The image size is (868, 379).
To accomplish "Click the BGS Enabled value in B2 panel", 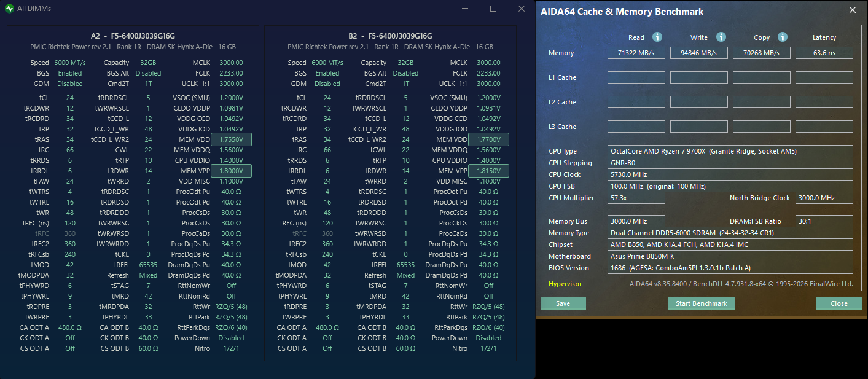I will coord(327,73).
